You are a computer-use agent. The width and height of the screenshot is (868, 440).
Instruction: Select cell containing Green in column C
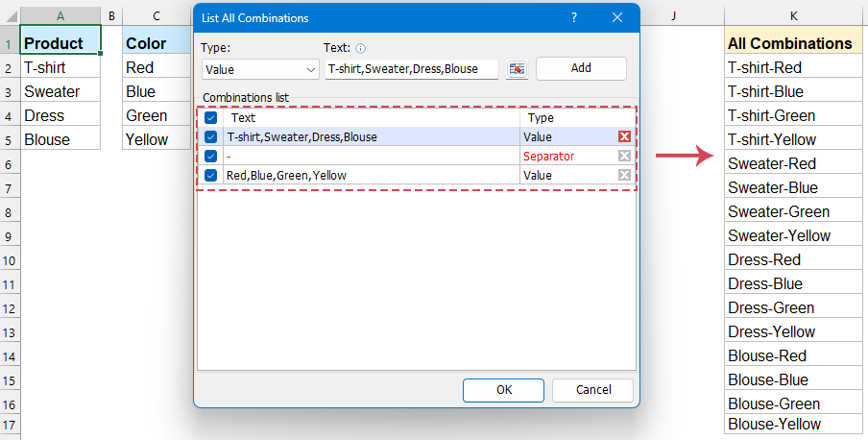(x=157, y=115)
